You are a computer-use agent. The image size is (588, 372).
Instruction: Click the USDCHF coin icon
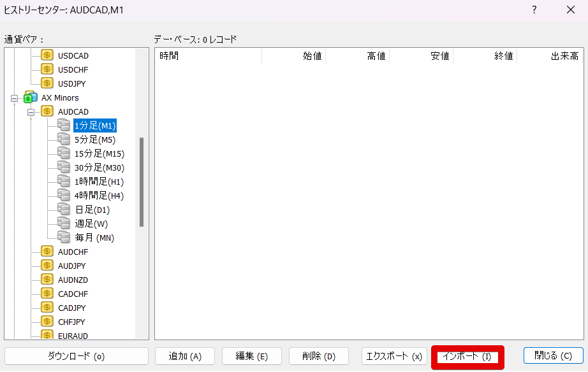47,69
